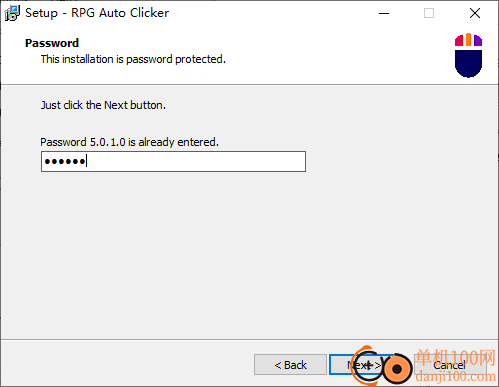Click the danji100.com watermark text

[x=456, y=377]
